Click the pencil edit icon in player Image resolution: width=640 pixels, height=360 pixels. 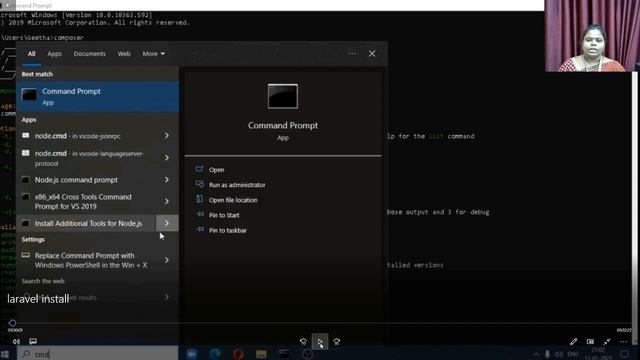pyautogui.click(x=573, y=341)
